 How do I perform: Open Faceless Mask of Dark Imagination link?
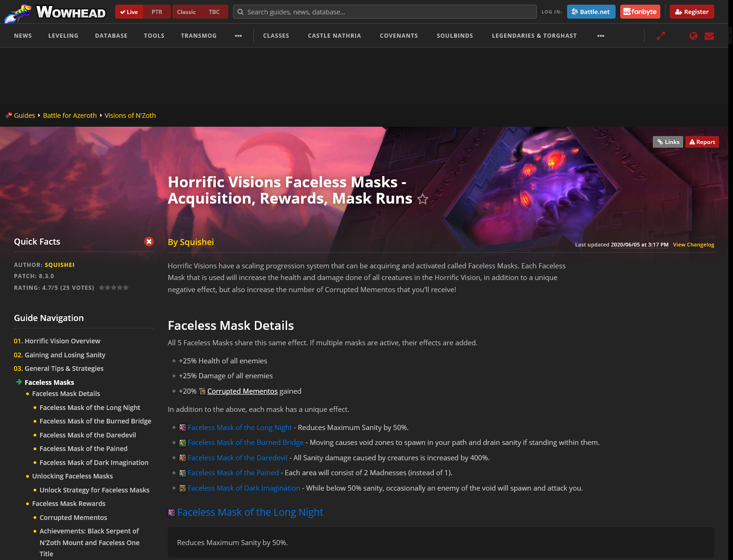244,488
